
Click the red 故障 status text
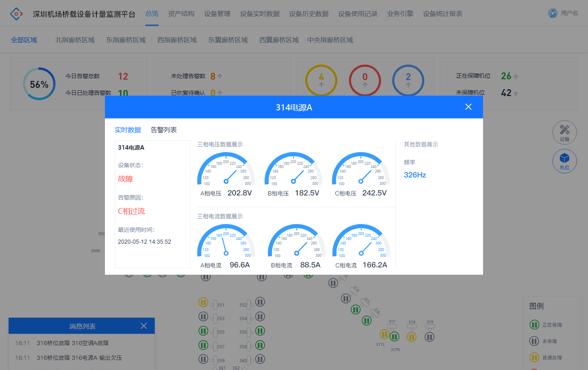[125, 179]
